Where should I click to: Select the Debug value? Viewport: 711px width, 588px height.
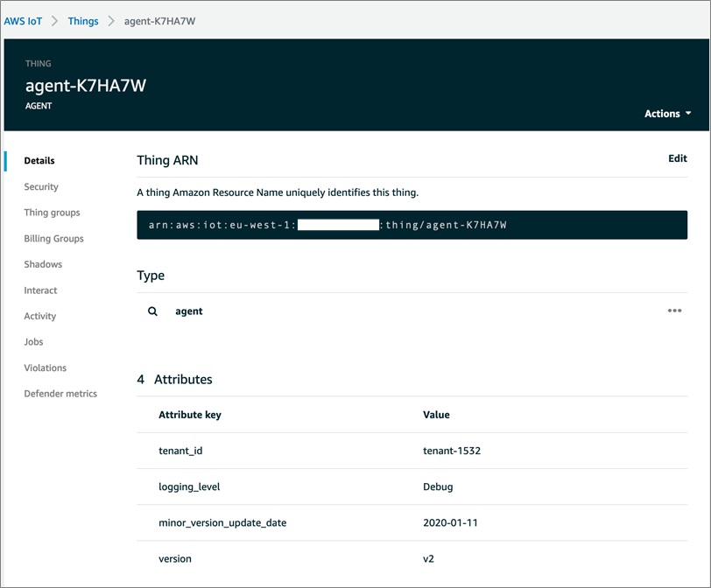click(438, 487)
